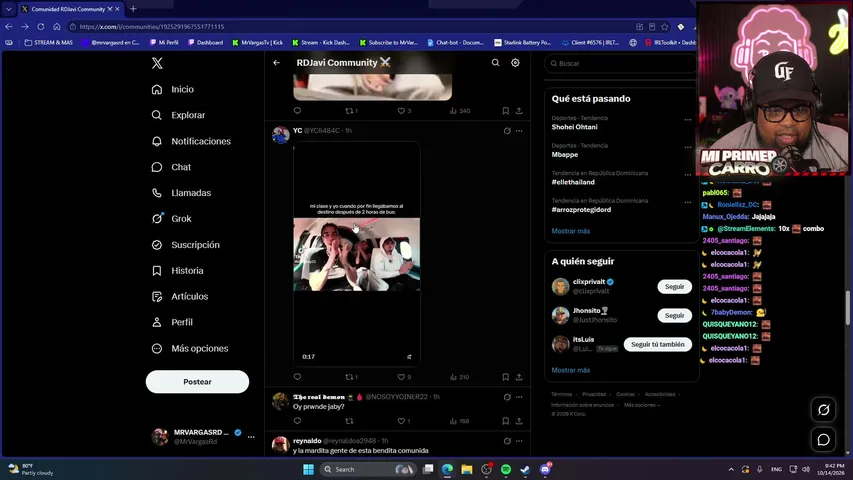
Task: Open options for Shohei Ohtani trend
Action: tap(688, 119)
